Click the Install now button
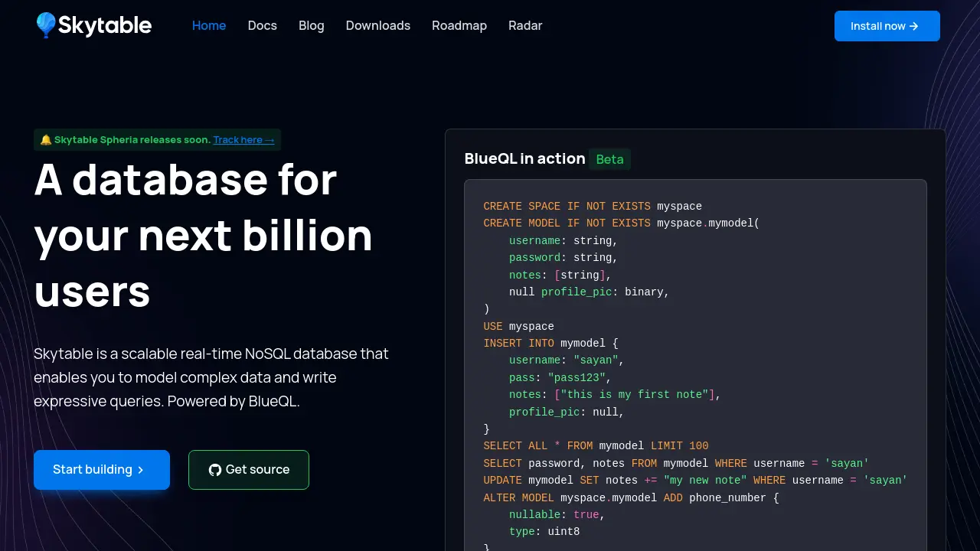 (887, 26)
